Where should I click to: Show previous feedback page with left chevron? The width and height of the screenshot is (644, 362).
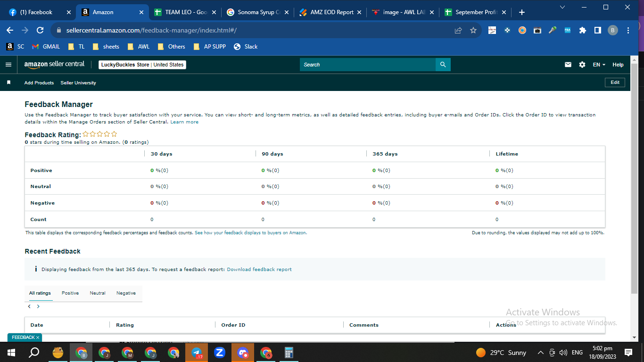[x=29, y=306]
